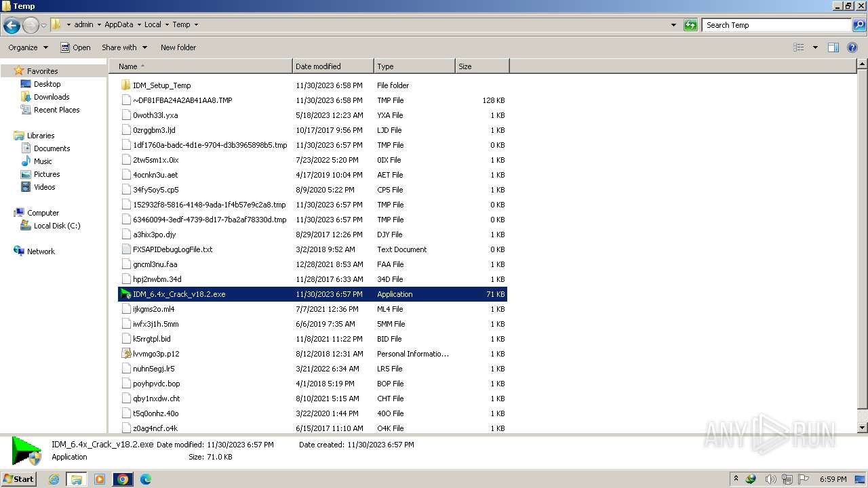The width and height of the screenshot is (868, 488).
Task: Open Music library in navigation pane
Action: coord(43,161)
